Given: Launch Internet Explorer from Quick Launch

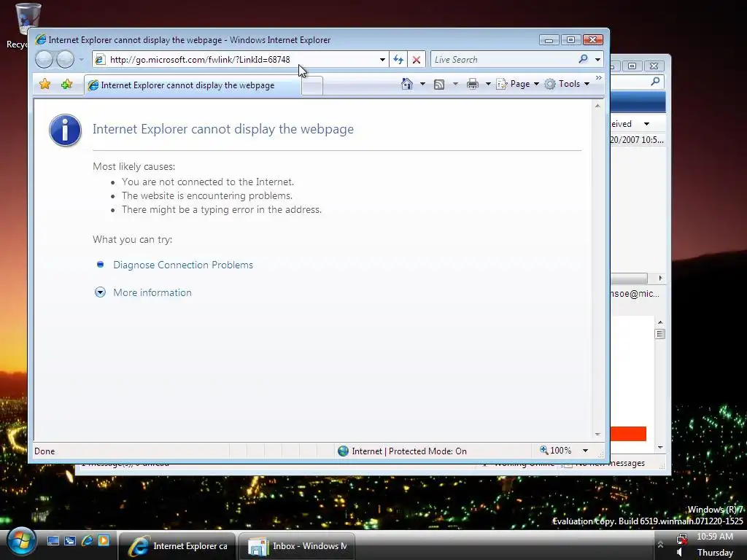Looking at the screenshot, I should (x=88, y=540).
